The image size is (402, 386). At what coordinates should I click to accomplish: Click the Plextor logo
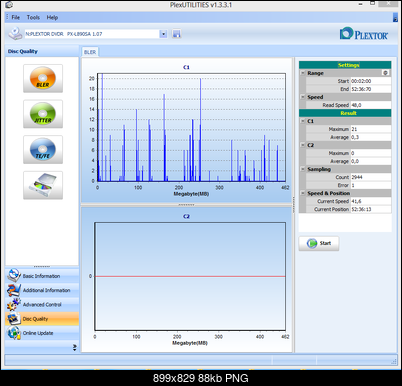tap(364, 34)
